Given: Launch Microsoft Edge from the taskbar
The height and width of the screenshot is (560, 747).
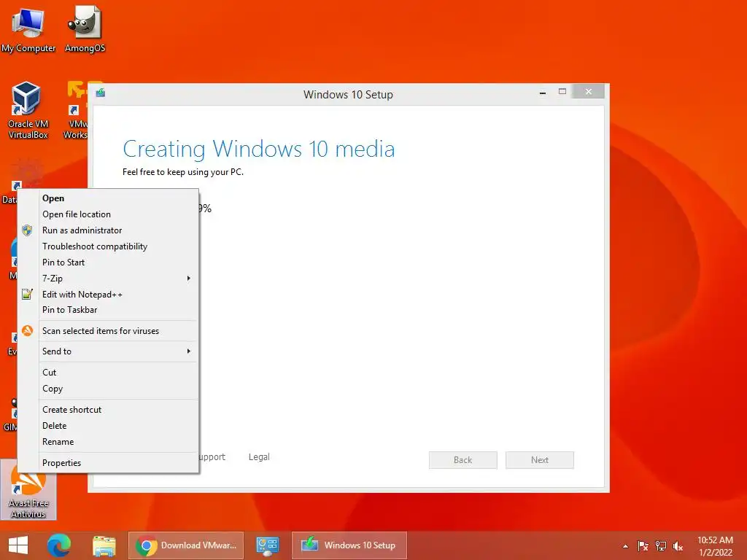Looking at the screenshot, I should tap(59, 545).
